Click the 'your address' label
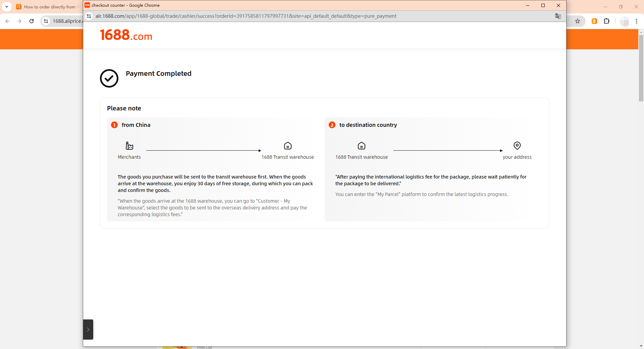This screenshot has width=644, height=349. pyautogui.click(x=517, y=157)
